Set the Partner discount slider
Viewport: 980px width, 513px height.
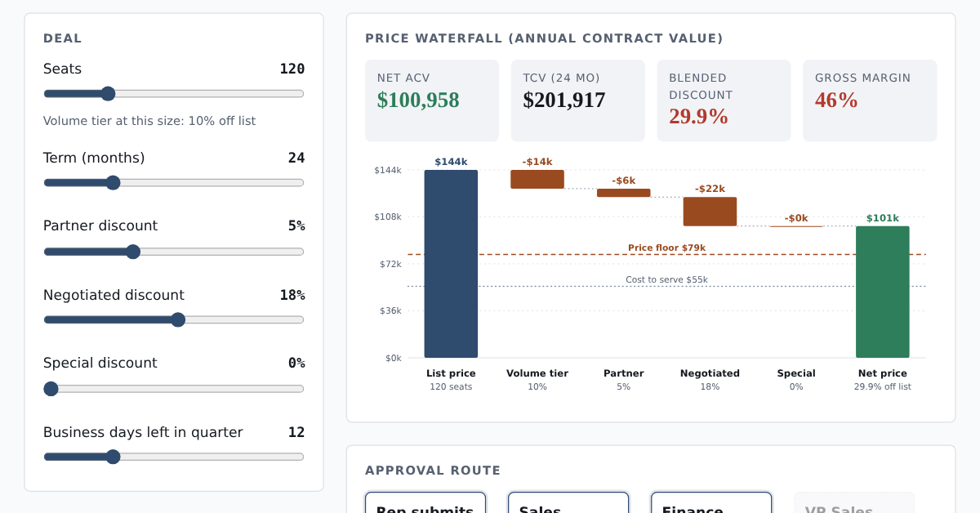(x=174, y=252)
